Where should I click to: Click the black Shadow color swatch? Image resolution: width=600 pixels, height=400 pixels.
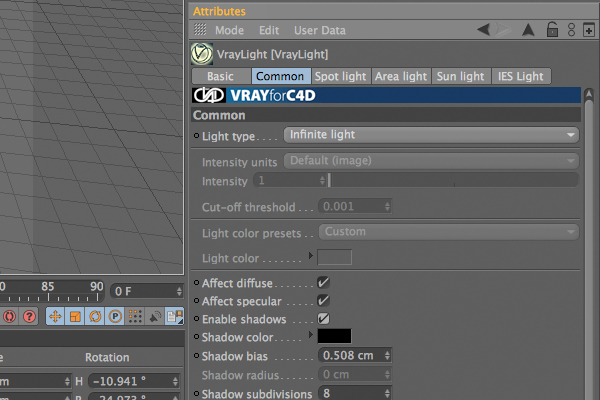point(334,336)
